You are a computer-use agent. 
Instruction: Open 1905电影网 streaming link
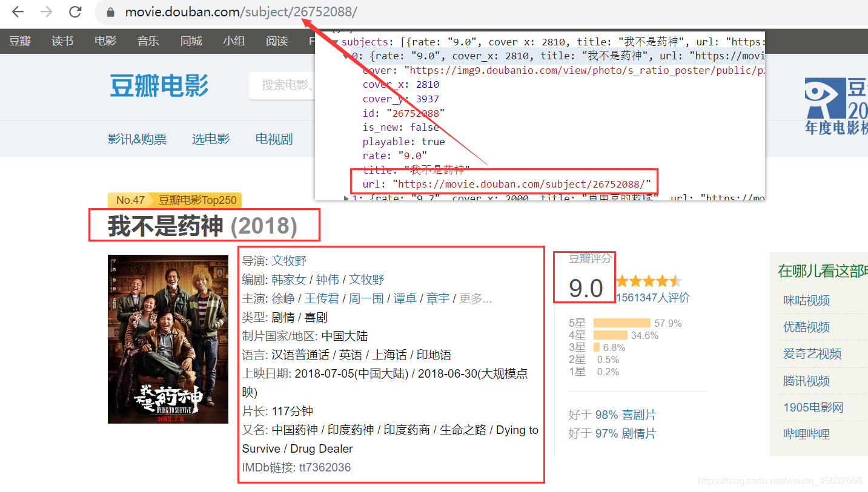[x=813, y=407]
